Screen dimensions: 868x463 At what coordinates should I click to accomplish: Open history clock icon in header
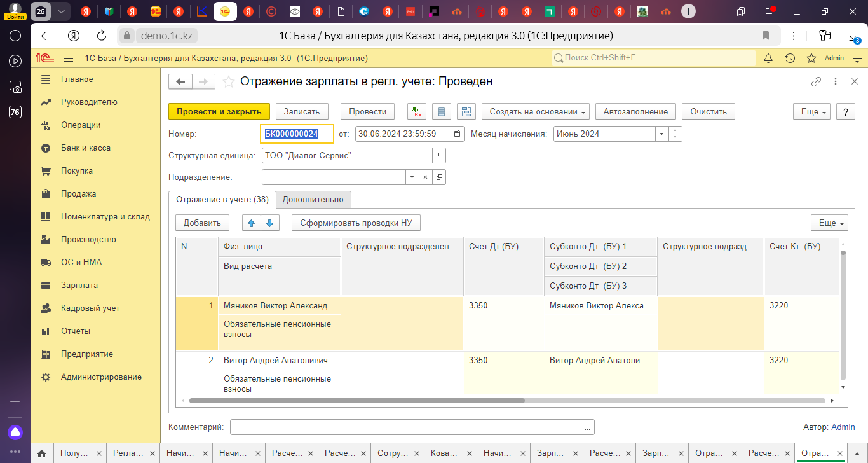tap(790, 58)
